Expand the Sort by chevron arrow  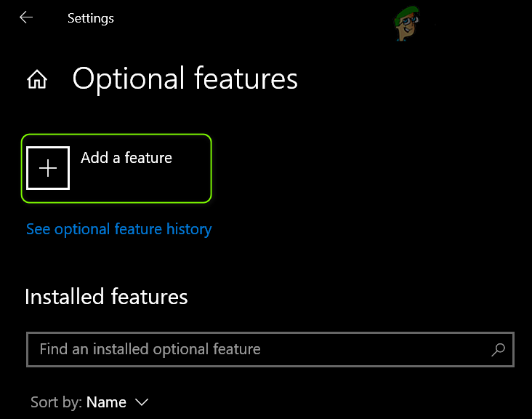(x=142, y=402)
